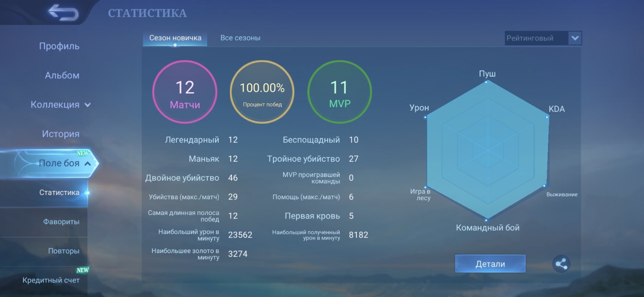644x297 pixels.
Task: Select the Рейтинговый combo box field
Action: coord(543,38)
